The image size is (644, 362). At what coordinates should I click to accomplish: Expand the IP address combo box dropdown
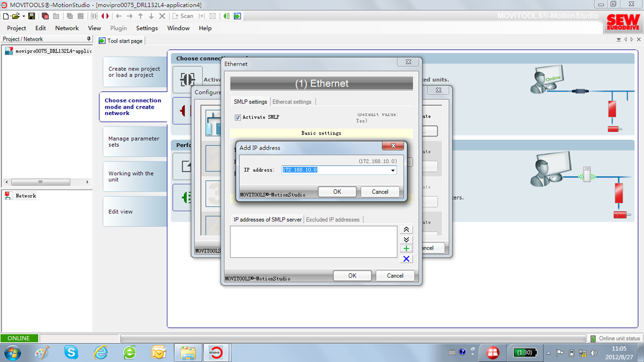click(x=392, y=170)
